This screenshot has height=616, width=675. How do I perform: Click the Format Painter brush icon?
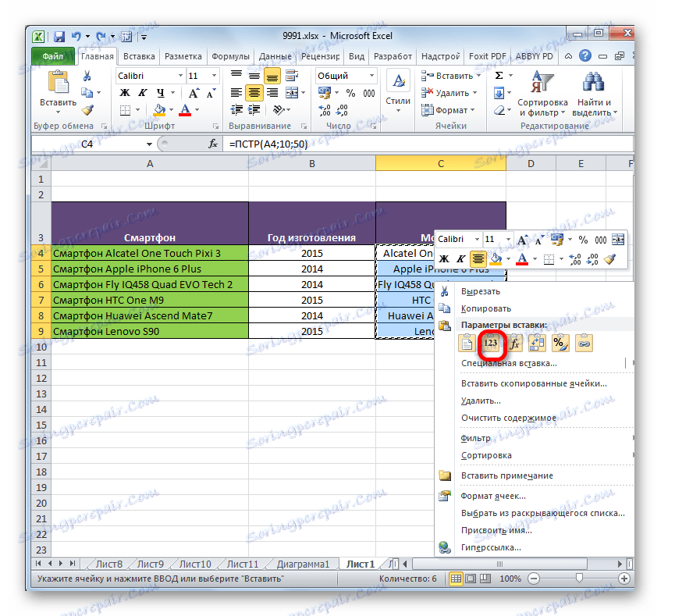coord(88,109)
